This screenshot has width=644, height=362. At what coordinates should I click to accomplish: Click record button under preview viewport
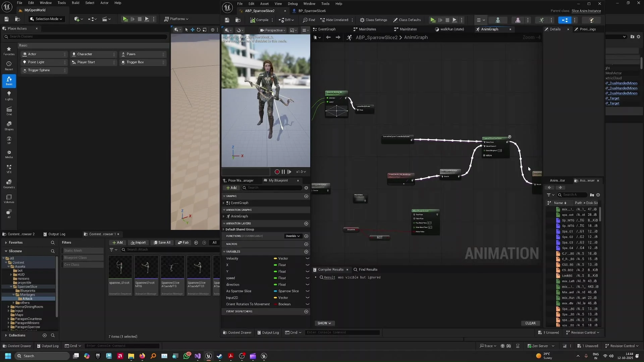(x=277, y=172)
